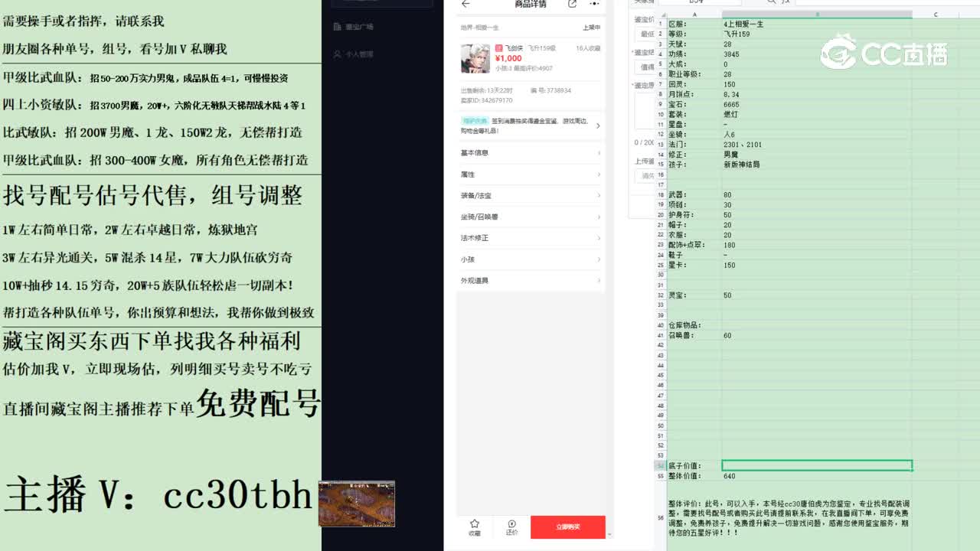Click the 灵宝 value 50 cell
980x551 pixels.
(817, 295)
